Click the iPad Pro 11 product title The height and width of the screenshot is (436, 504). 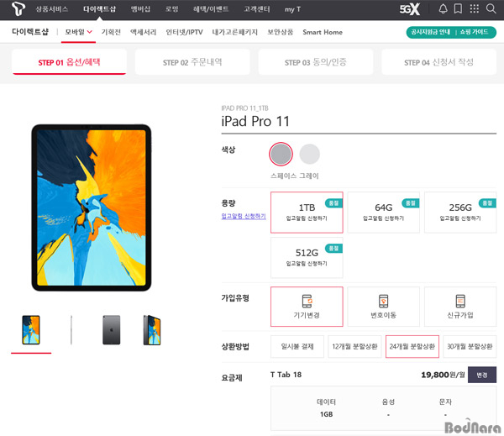255,121
